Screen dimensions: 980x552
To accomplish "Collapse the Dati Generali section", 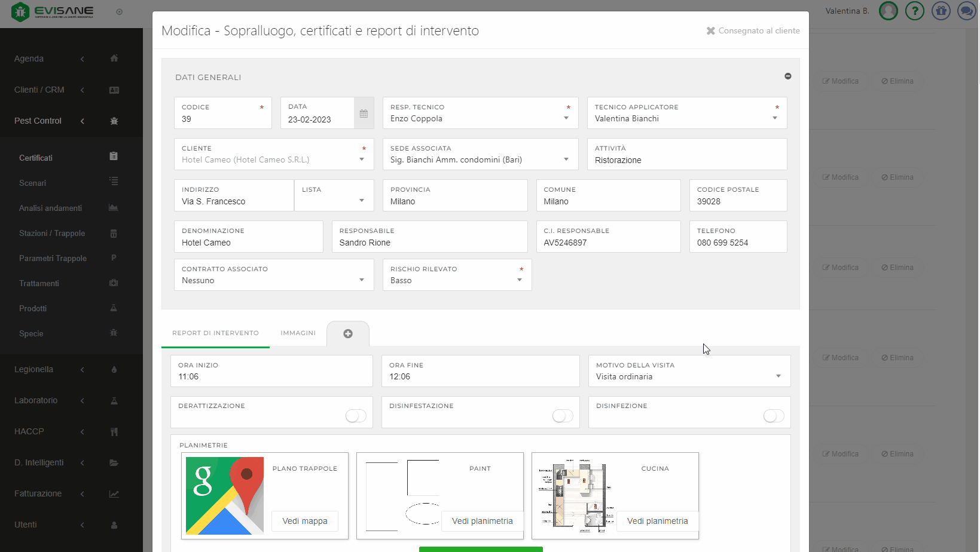I will coord(787,76).
